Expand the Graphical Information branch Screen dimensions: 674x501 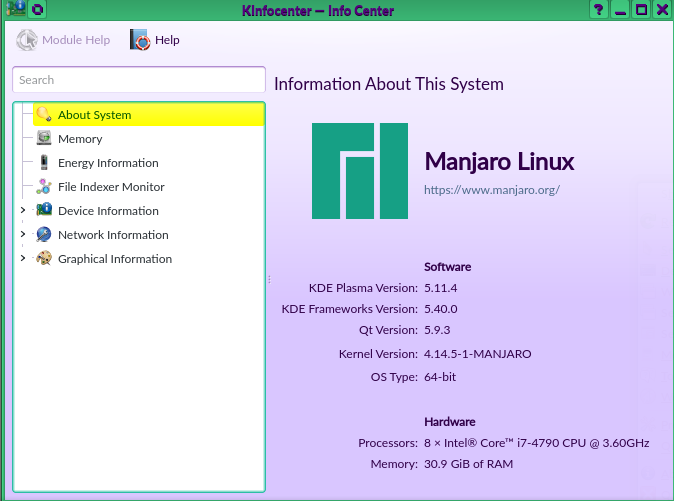tap(23, 259)
